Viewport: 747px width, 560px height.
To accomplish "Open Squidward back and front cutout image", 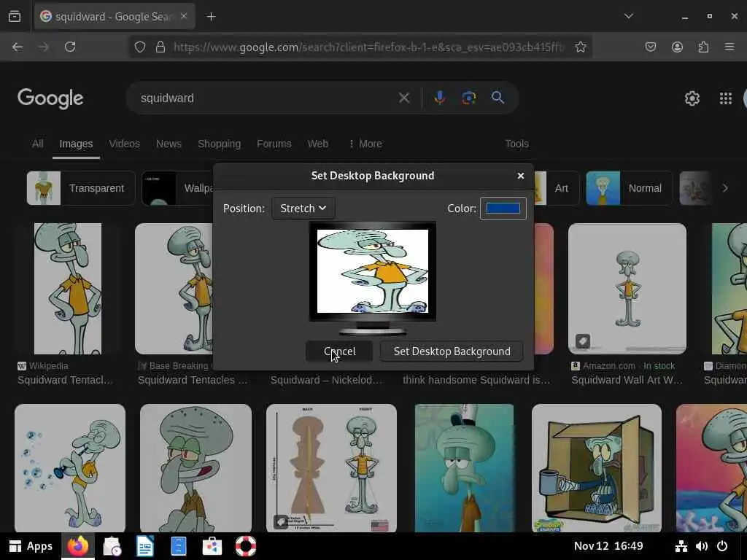I will pyautogui.click(x=331, y=468).
